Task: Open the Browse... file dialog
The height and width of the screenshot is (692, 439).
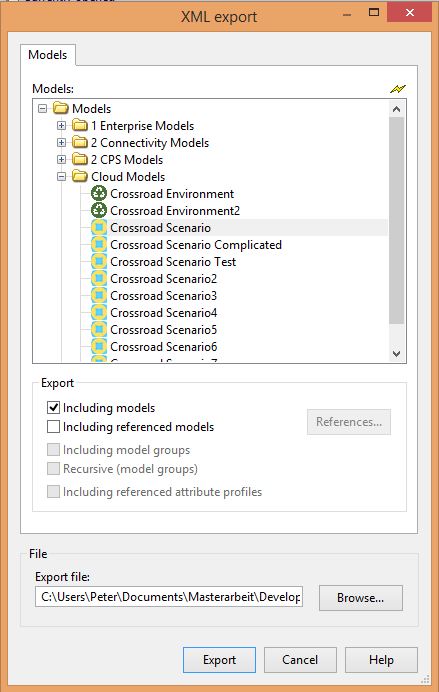Action: tap(360, 598)
